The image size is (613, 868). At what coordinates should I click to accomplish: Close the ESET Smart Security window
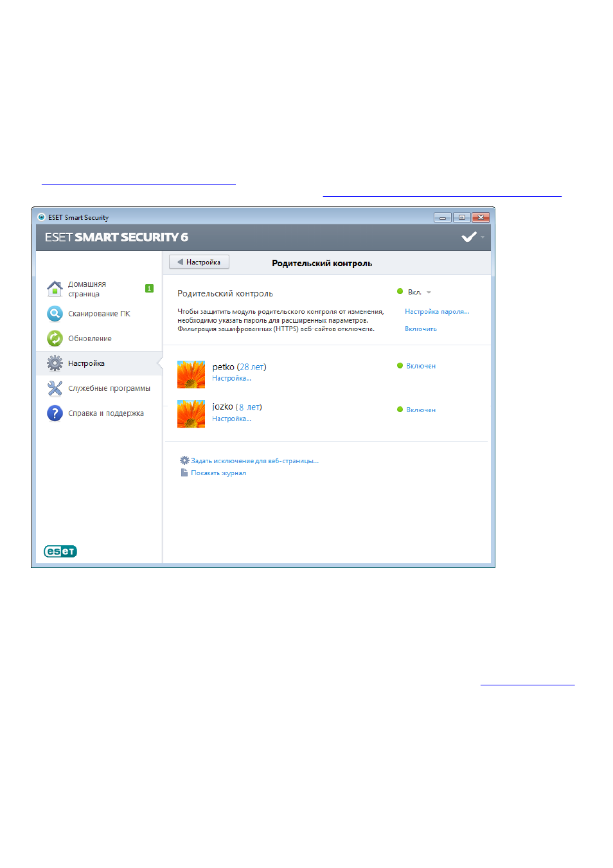pos(481,217)
